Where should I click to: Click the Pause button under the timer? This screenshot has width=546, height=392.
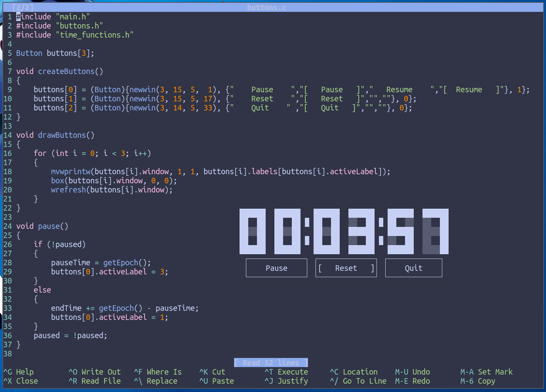(x=276, y=268)
